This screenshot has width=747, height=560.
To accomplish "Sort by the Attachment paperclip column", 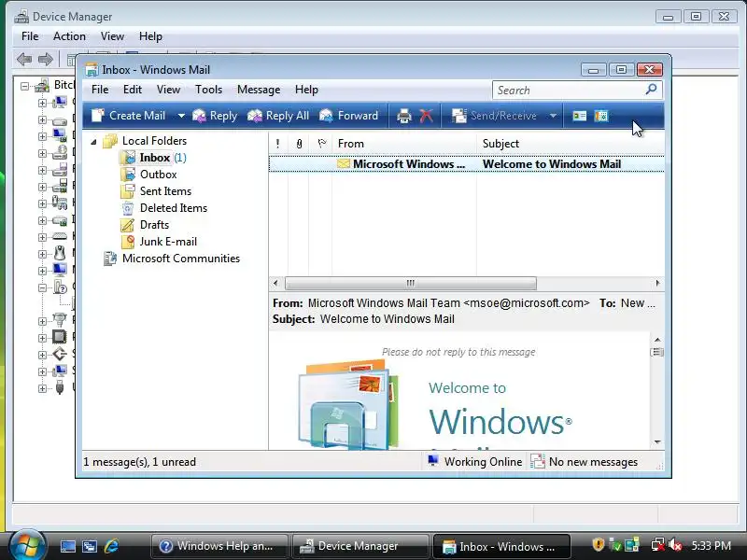I will tap(299, 144).
